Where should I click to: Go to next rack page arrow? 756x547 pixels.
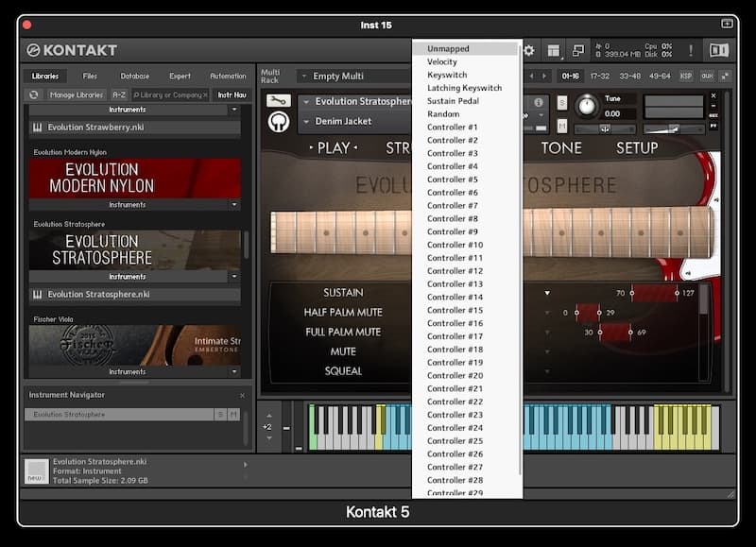(544, 76)
